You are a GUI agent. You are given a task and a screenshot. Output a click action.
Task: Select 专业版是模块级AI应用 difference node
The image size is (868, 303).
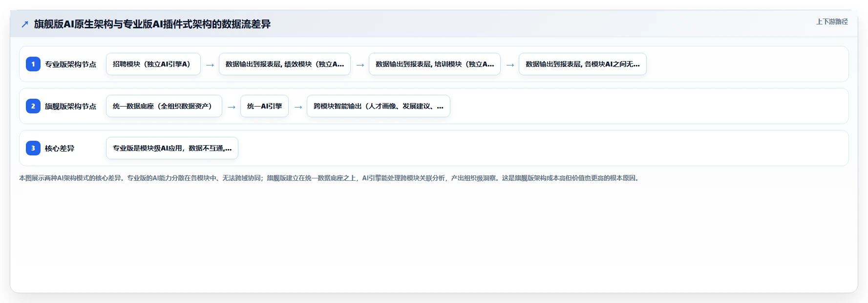pos(172,148)
